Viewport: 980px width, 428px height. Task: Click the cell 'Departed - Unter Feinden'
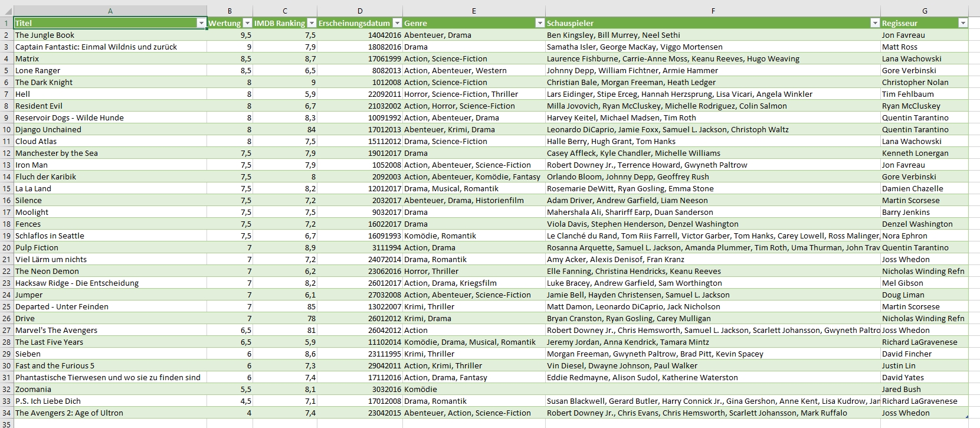coord(110,306)
